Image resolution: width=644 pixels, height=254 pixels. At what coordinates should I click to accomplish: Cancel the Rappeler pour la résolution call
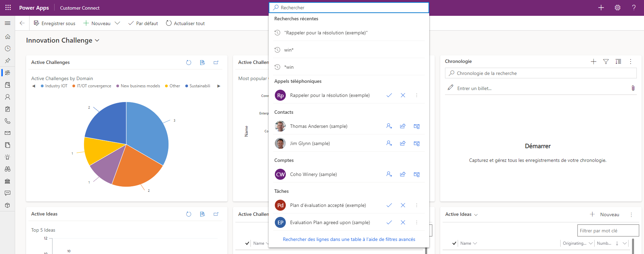(x=403, y=95)
